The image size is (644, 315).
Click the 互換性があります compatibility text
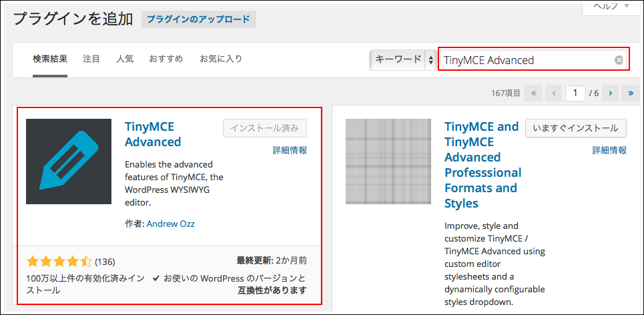point(272,290)
